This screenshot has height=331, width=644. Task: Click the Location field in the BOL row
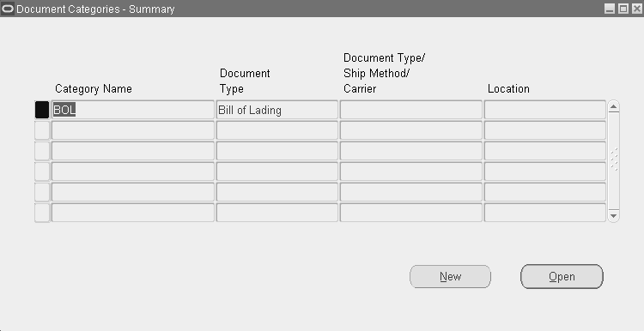[x=545, y=110]
